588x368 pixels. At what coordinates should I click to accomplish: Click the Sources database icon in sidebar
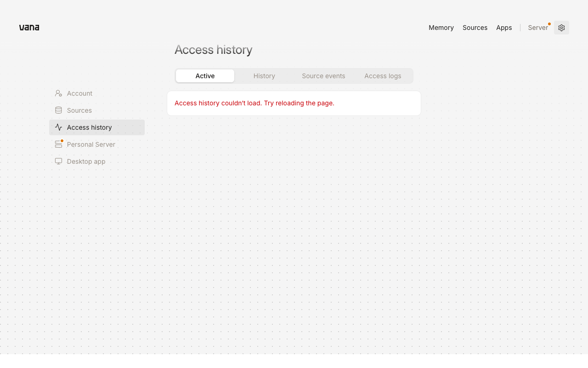tap(58, 110)
